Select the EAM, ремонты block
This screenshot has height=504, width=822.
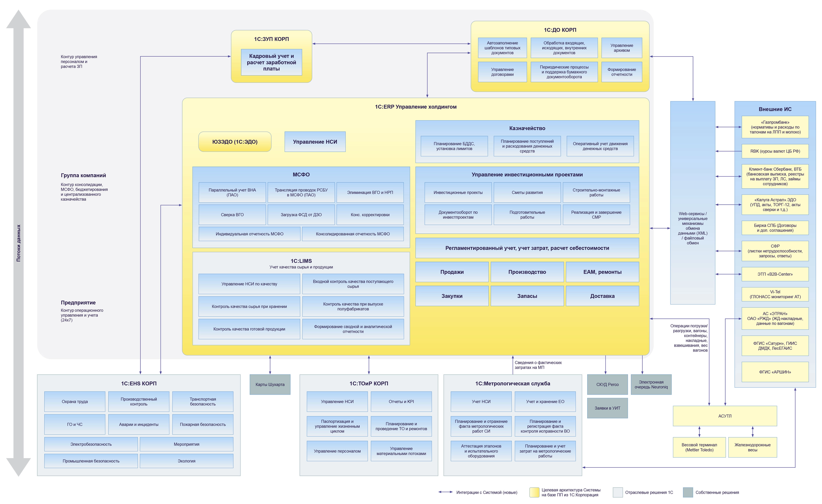[x=602, y=272]
